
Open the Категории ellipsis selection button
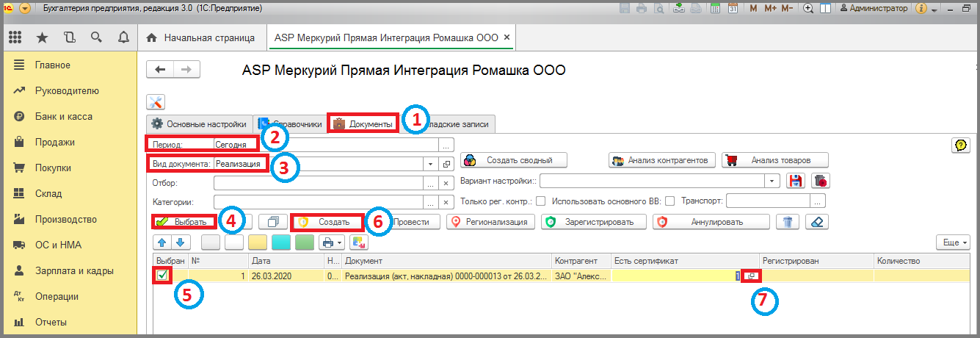coord(431,202)
